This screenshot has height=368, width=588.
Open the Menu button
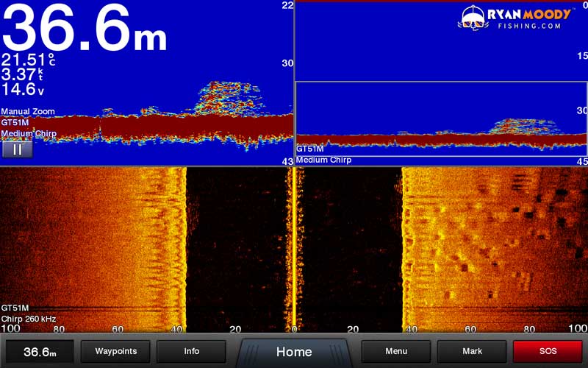click(396, 352)
